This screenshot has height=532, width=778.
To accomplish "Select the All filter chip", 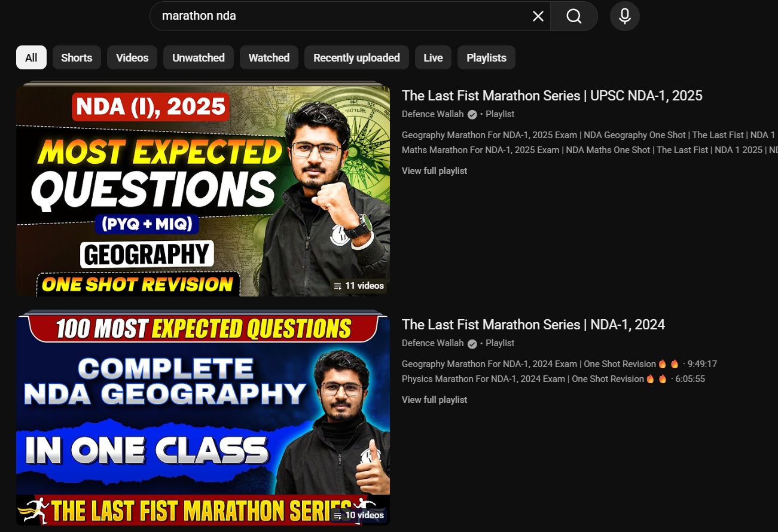I will pos(31,58).
